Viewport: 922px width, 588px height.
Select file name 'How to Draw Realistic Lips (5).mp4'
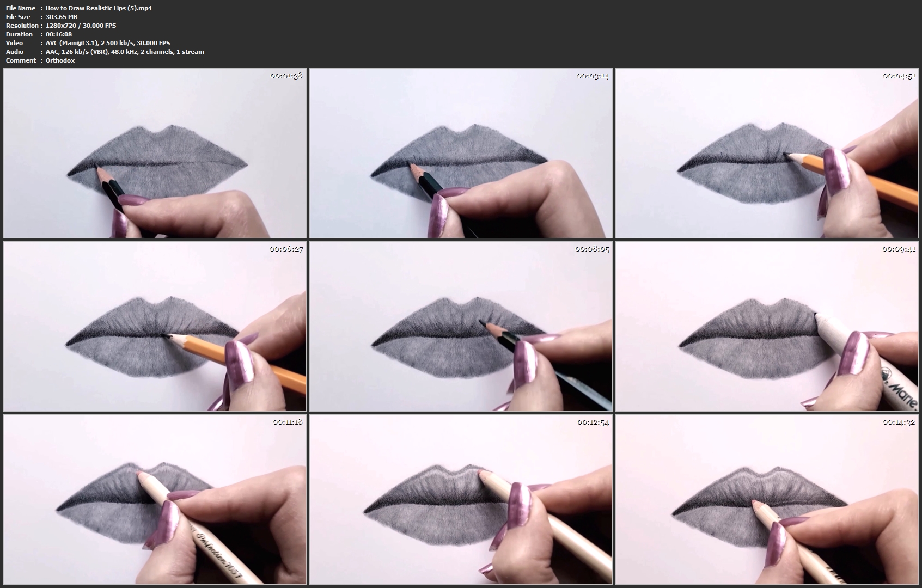[99, 8]
